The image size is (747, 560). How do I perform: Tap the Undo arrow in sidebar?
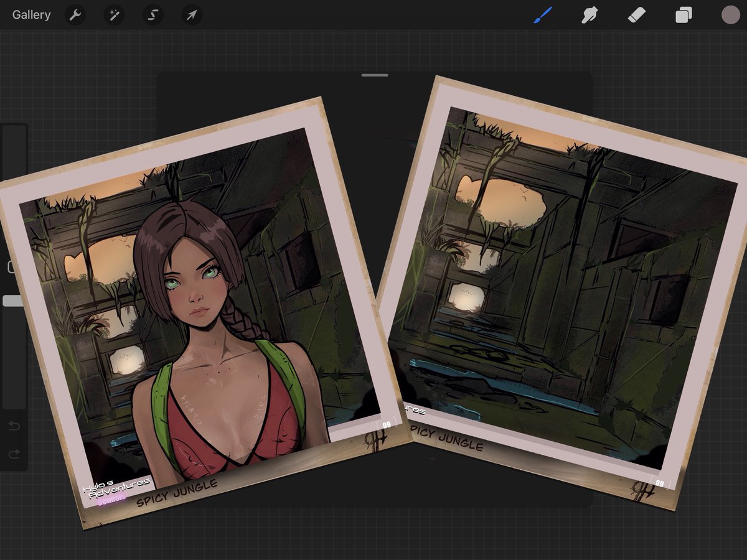click(x=14, y=426)
